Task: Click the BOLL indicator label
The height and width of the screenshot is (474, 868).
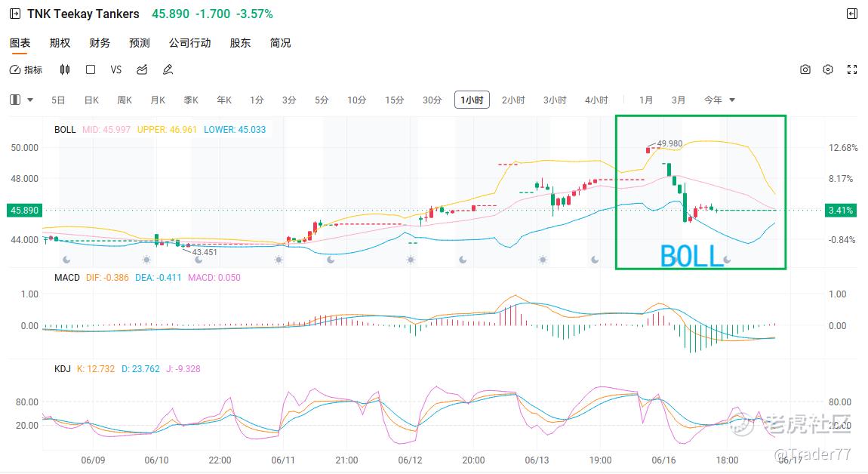Action: (65, 130)
